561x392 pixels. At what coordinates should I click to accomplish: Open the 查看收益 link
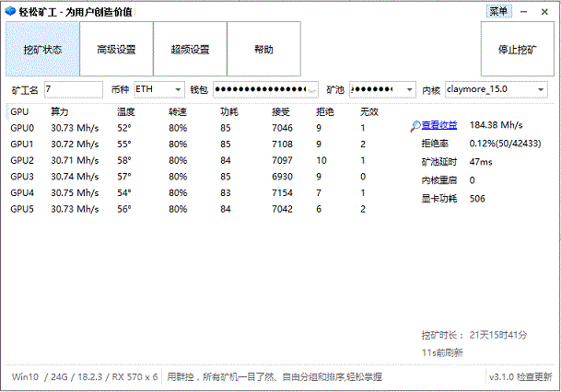pyautogui.click(x=439, y=124)
